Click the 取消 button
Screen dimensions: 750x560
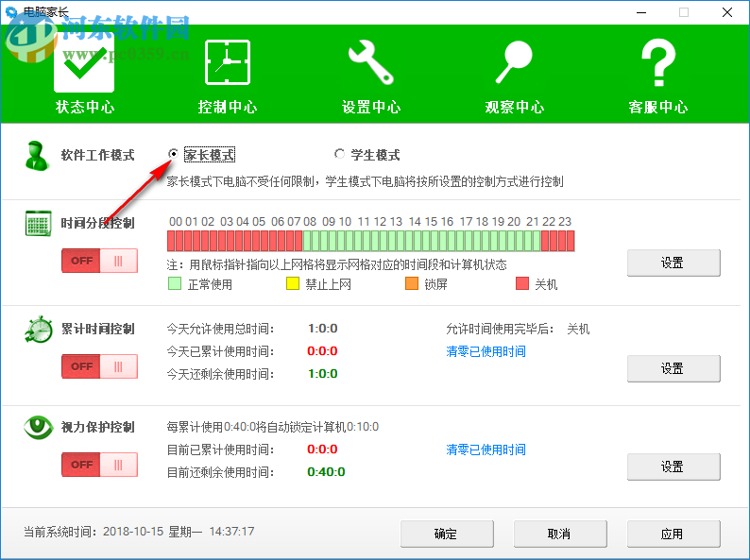tap(560, 534)
